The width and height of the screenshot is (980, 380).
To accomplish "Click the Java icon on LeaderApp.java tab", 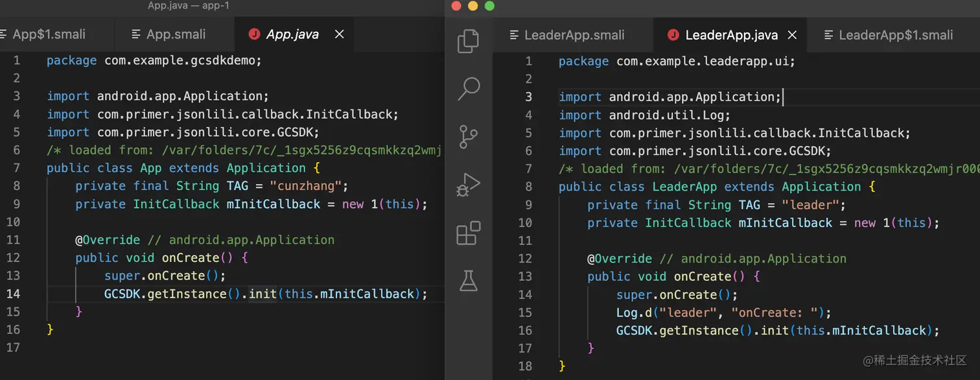I will pos(673,35).
